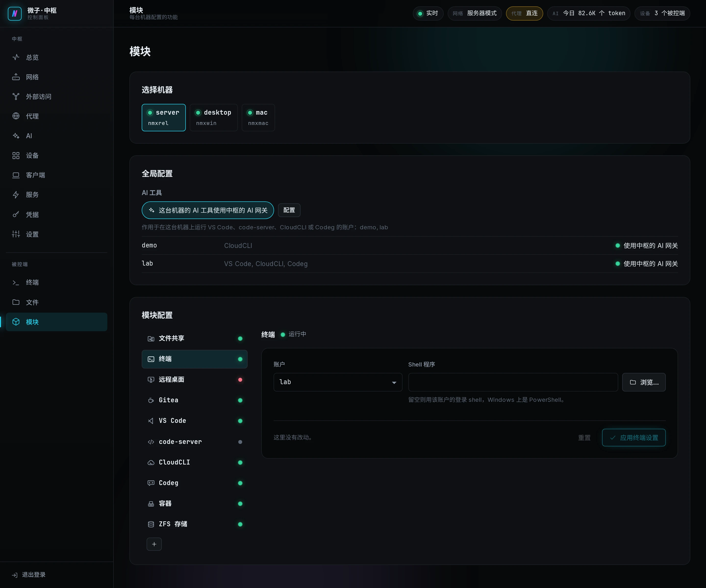Click the 模块 cube icon in sidebar
Viewport: 706px width, 588px height.
coord(16,322)
